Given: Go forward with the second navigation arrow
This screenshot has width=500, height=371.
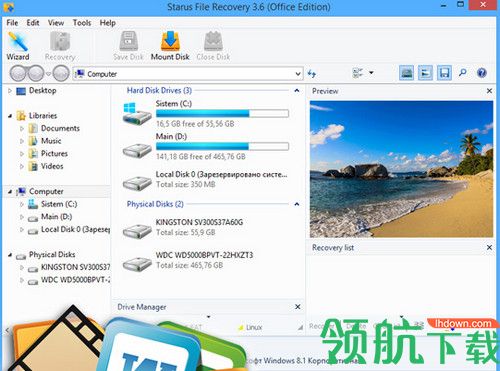Looking at the screenshot, I should coord(36,73).
